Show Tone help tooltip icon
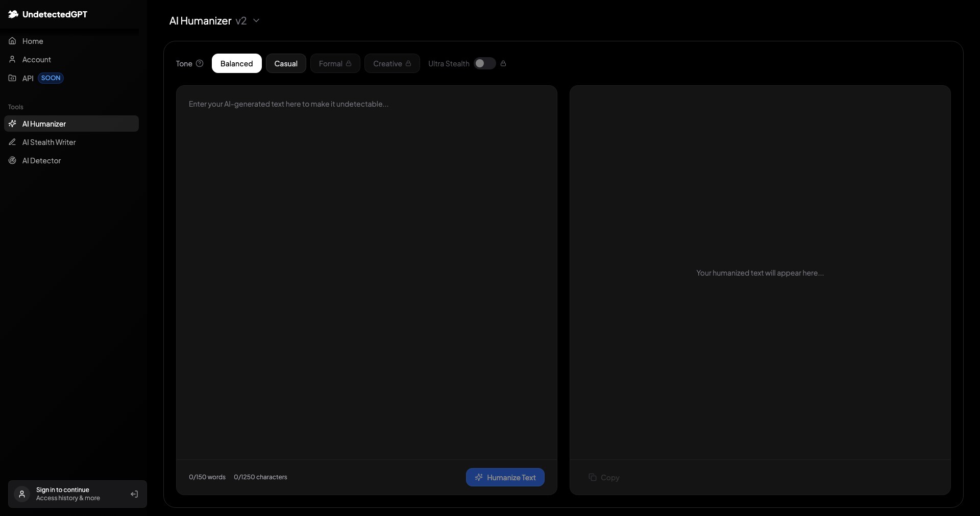This screenshot has height=516, width=980. click(200, 63)
